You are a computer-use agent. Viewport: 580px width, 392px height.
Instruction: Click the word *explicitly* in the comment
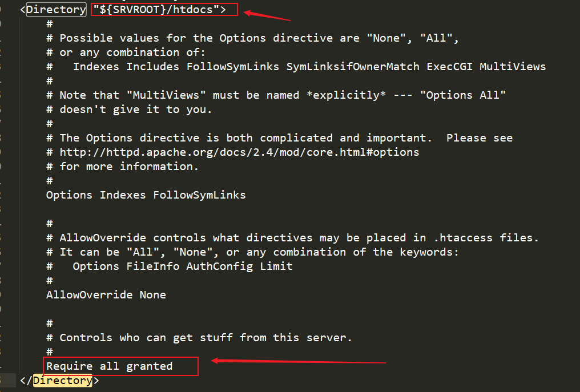click(346, 95)
